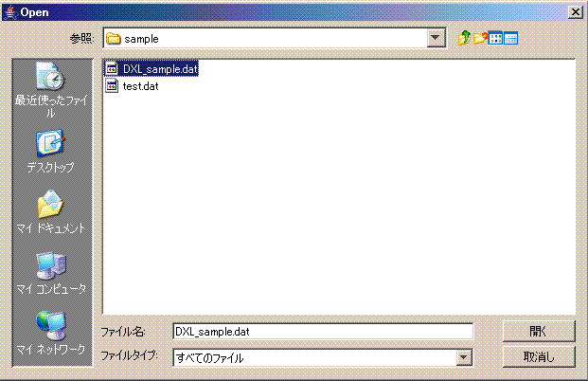Open マイ ネットワーク shortcut
This screenshot has width=588, height=381.
[51, 334]
